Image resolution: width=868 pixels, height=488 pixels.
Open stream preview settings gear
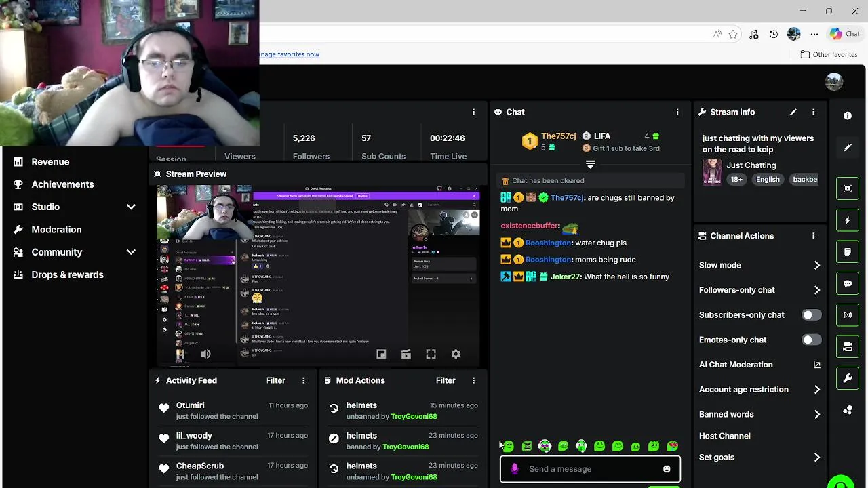[x=456, y=354]
